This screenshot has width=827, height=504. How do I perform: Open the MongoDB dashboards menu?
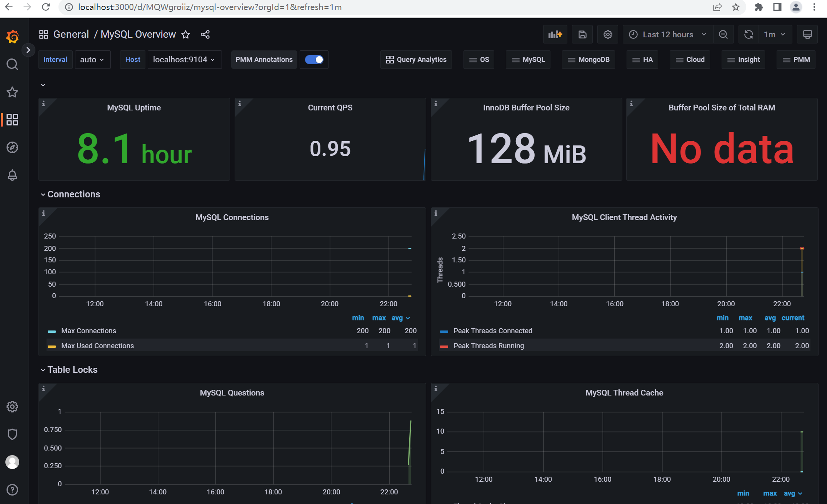[x=589, y=60]
